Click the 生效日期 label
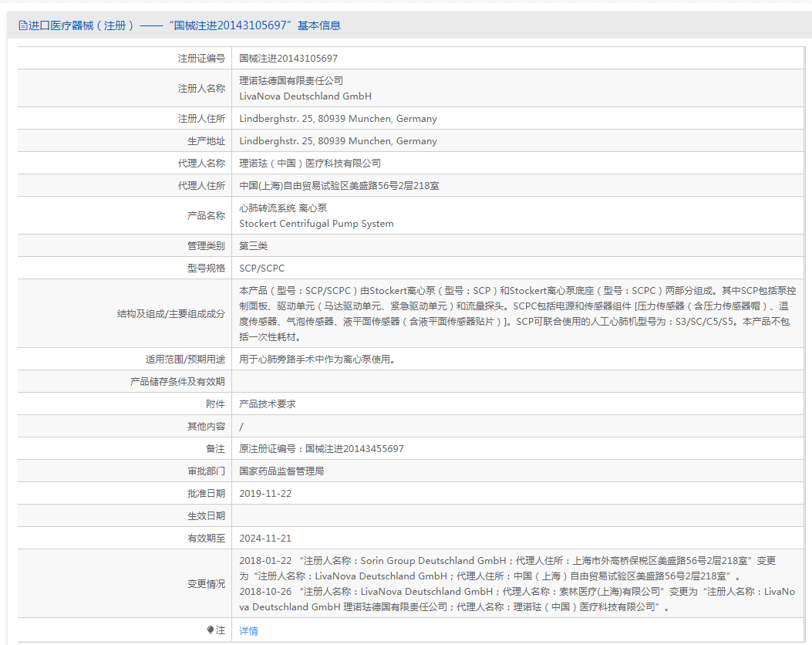This screenshot has height=645, width=812. pyautogui.click(x=206, y=516)
